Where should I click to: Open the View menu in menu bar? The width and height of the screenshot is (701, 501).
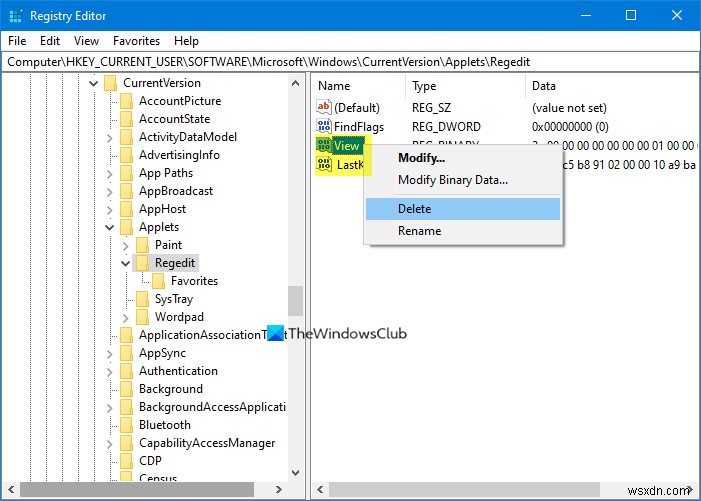86,41
